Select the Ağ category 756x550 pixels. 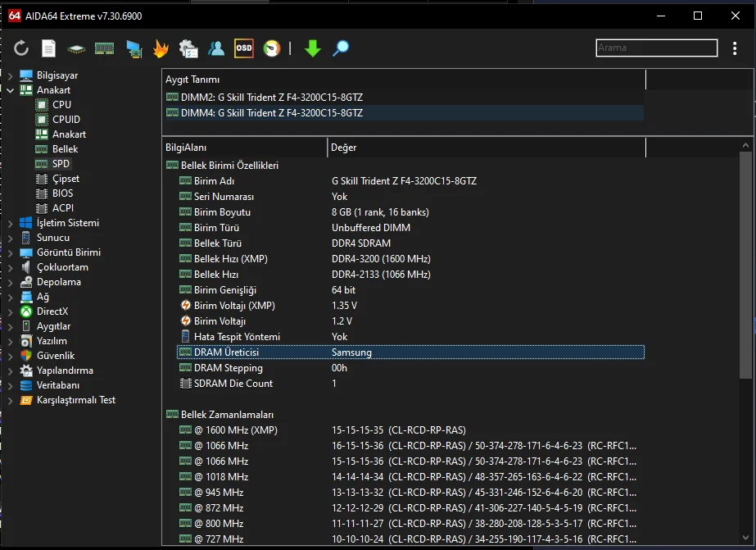[43, 298]
